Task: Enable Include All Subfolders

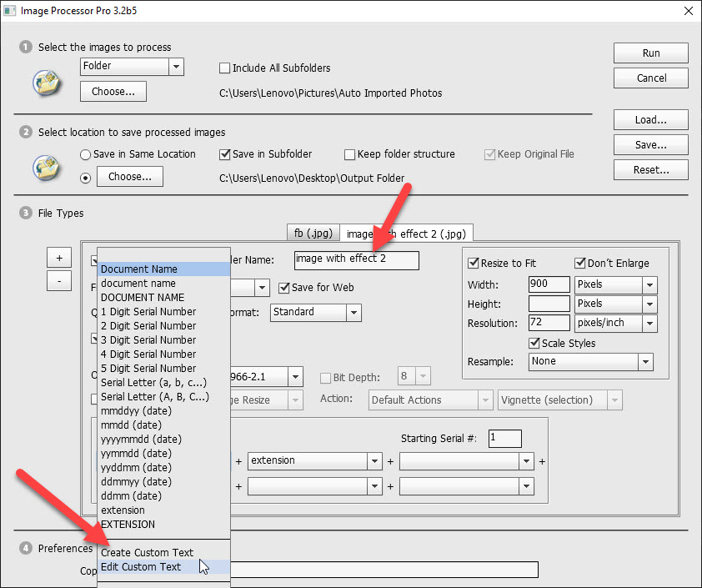Action: point(223,68)
